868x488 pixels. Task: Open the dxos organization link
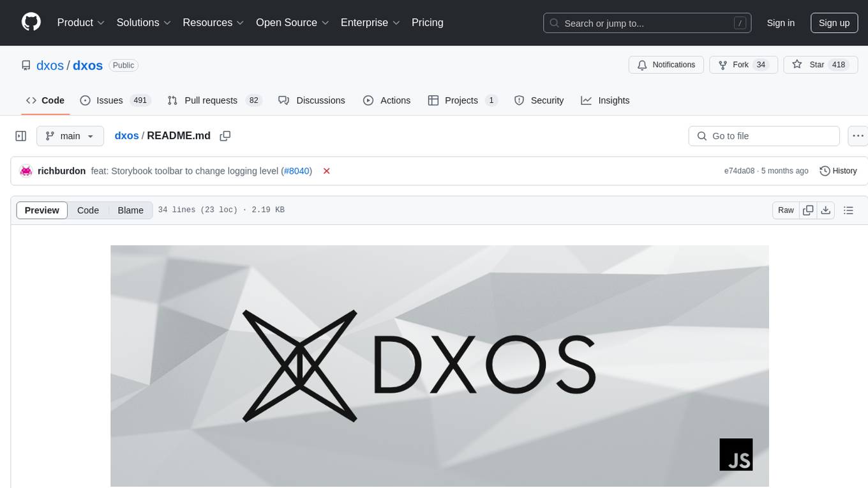[x=50, y=65]
